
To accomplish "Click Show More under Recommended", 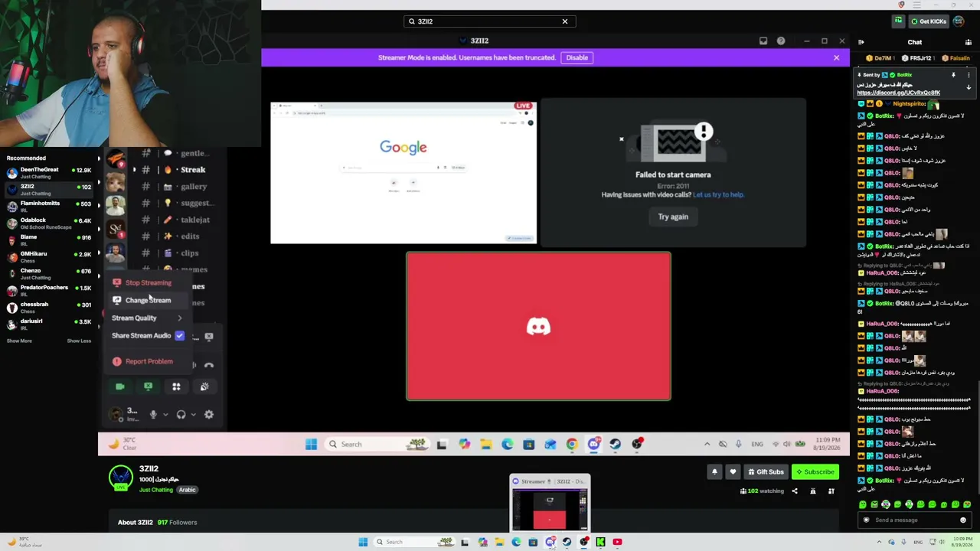I will point(19,341).
